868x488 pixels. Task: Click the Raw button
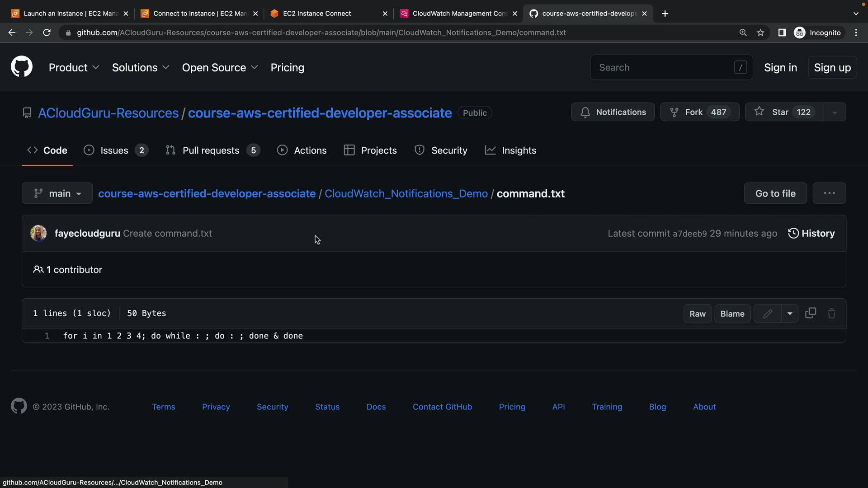pos(697,314)
